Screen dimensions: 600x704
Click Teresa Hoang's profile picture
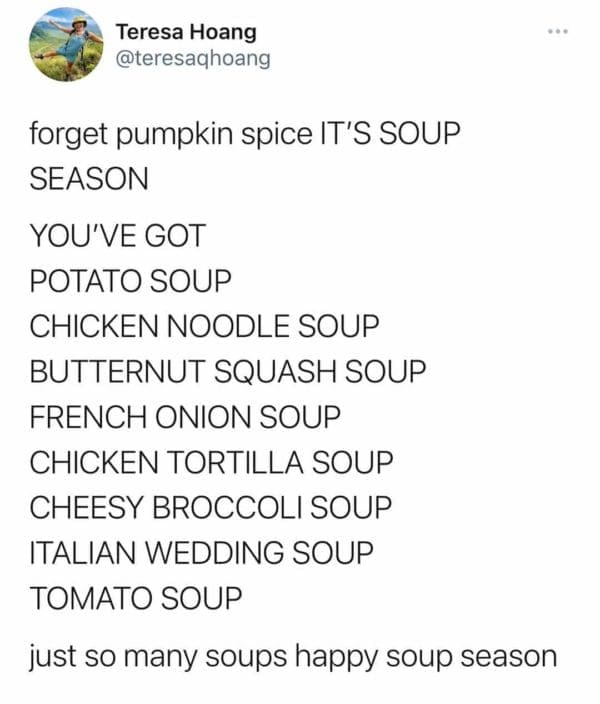[67, 45]
